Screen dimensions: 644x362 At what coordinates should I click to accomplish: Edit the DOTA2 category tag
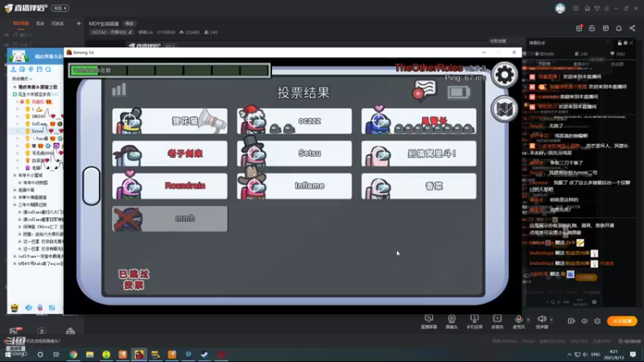point(112,32)
